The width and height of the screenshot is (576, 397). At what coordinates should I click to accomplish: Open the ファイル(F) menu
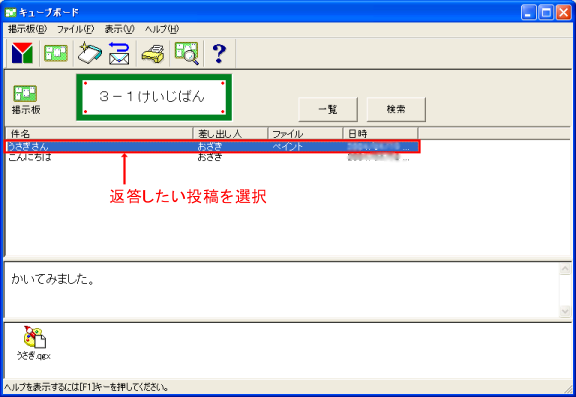coord(75,29)
